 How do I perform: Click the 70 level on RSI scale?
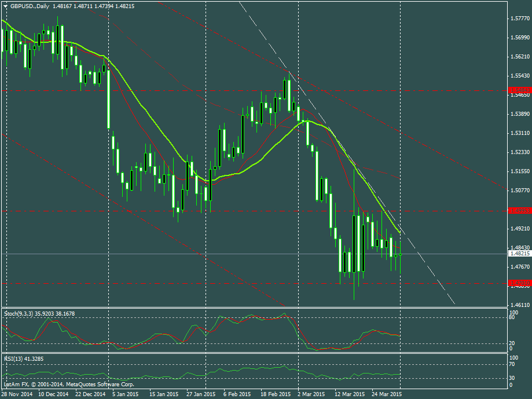[x=511, y=364]
